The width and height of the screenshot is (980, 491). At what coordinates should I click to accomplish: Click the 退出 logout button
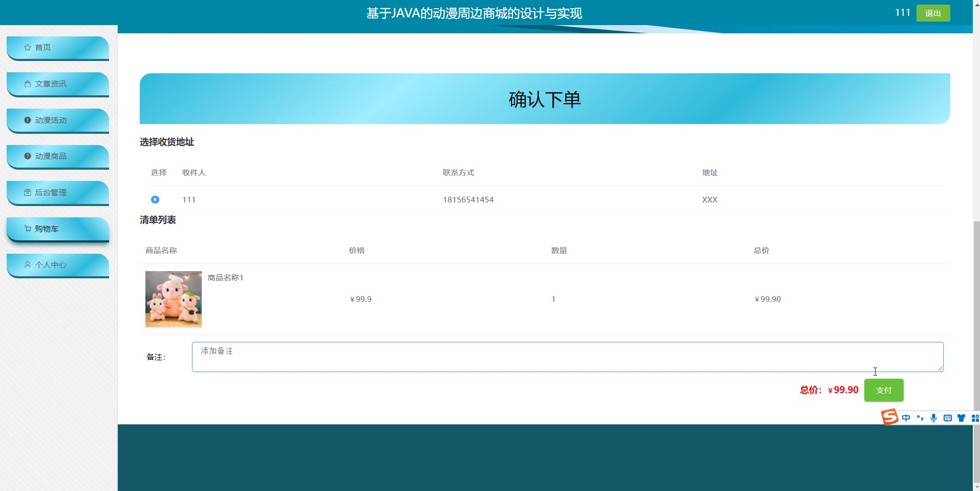pyautogui.click(x=933, y=13)
